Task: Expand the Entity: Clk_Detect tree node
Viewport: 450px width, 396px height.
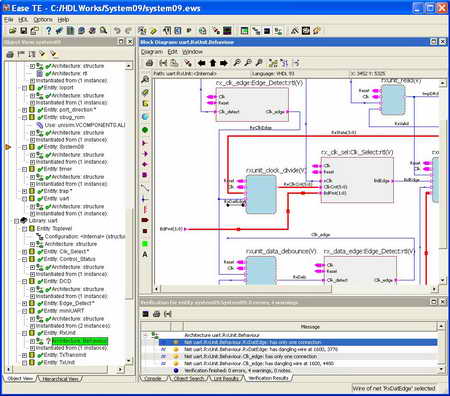Action: [24, 252]
